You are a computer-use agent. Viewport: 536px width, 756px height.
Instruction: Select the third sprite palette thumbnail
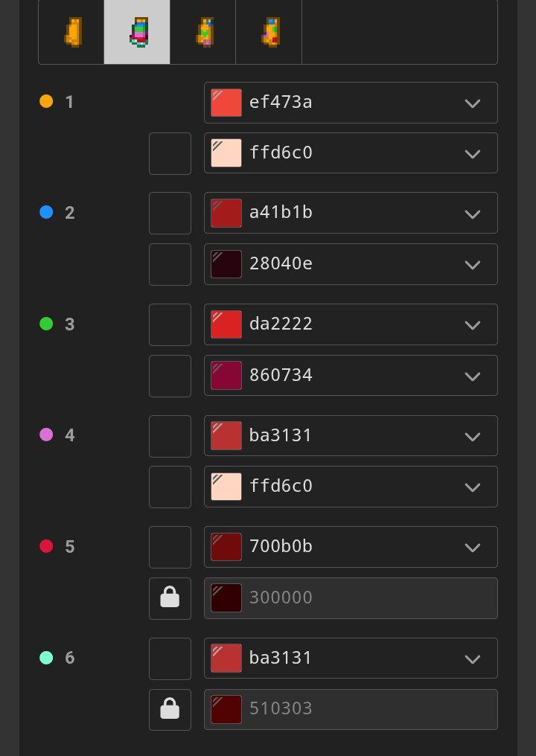[202, 32]
